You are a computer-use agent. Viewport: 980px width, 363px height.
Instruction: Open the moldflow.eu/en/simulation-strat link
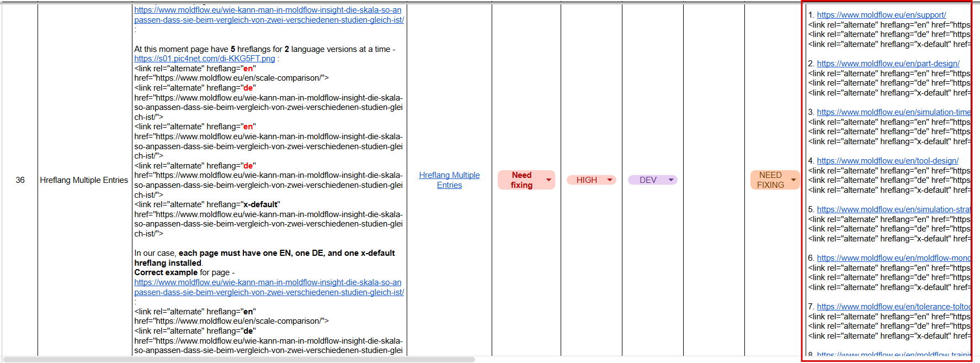pyautogui.click(x=893, y=209)
